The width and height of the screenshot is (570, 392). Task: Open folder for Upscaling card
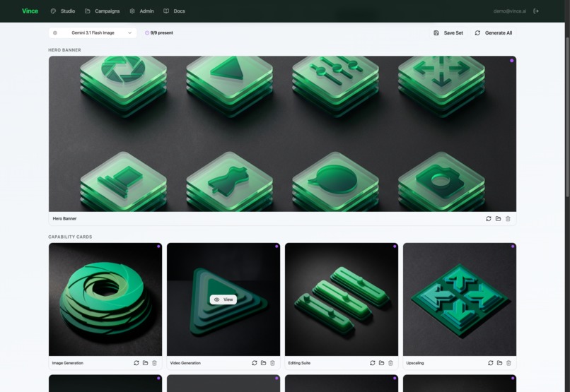tap(499, 363)
